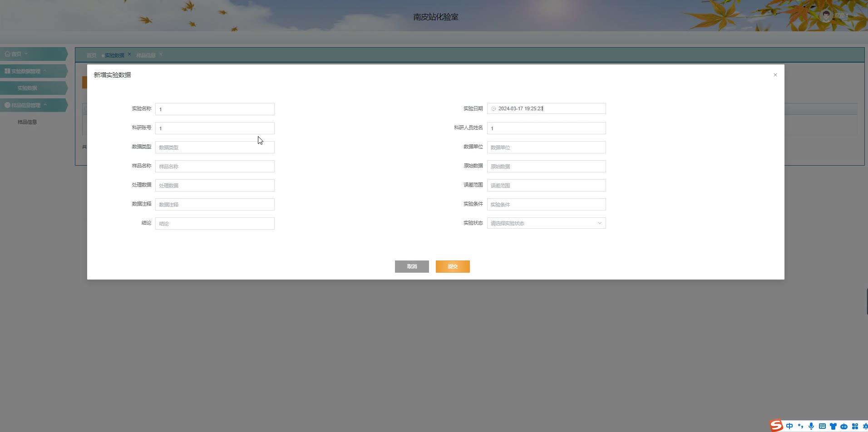
Task: Click the 数据单位 input field
Action: point(546,147)
